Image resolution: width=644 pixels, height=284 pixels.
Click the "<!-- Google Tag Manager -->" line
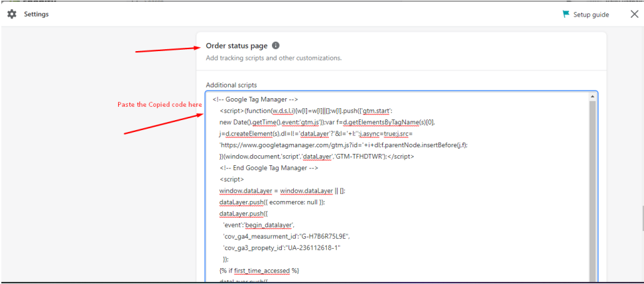[255, 99]
